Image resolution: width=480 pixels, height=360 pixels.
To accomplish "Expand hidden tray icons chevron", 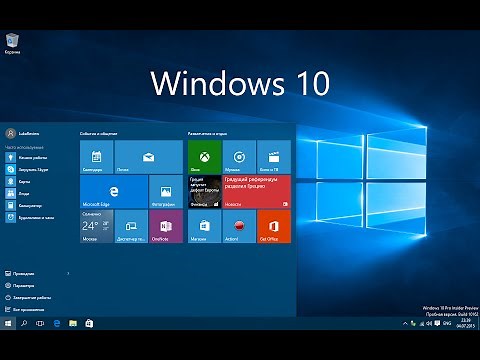I will [405, 323].
